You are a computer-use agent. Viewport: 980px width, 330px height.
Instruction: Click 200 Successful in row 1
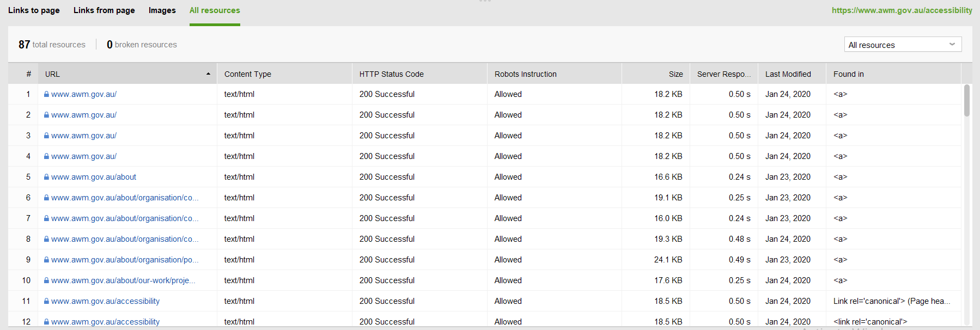tap(387, 94)
